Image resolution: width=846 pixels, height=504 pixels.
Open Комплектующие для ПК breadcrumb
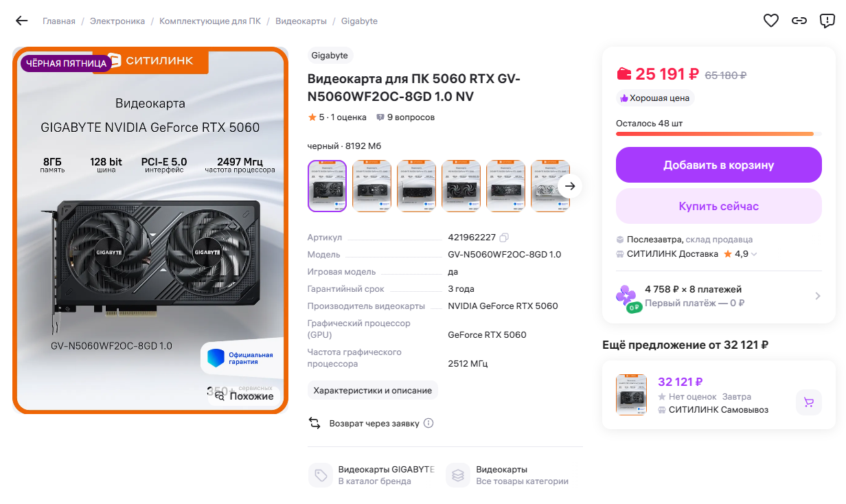(x=209, y=21)
